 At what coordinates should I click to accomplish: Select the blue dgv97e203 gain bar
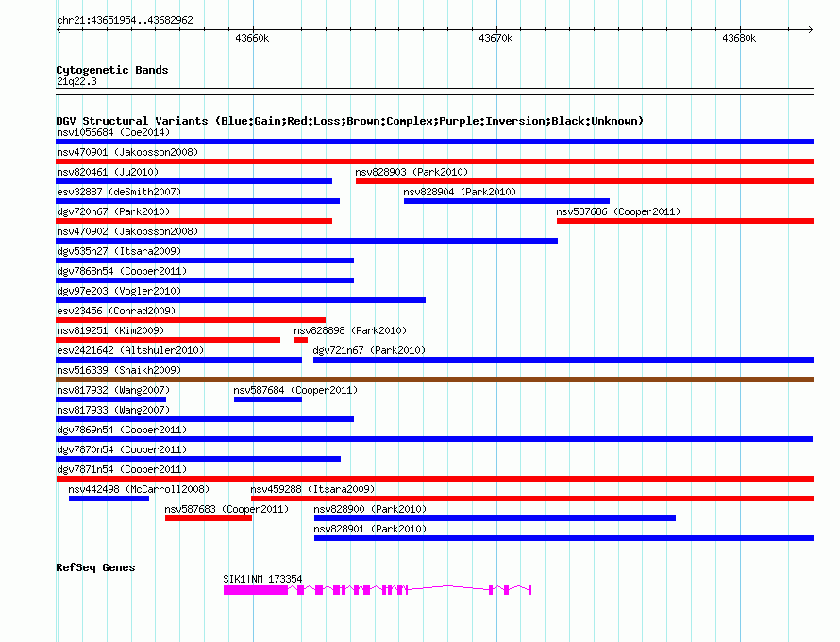241,300
